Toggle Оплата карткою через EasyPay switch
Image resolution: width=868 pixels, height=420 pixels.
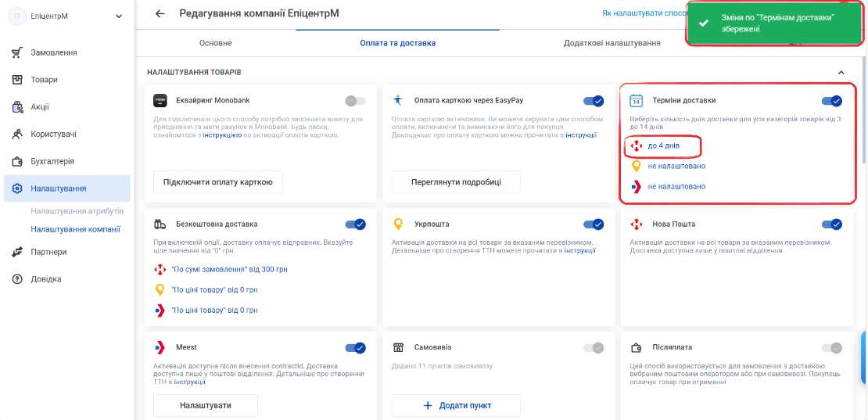(594, 101)
